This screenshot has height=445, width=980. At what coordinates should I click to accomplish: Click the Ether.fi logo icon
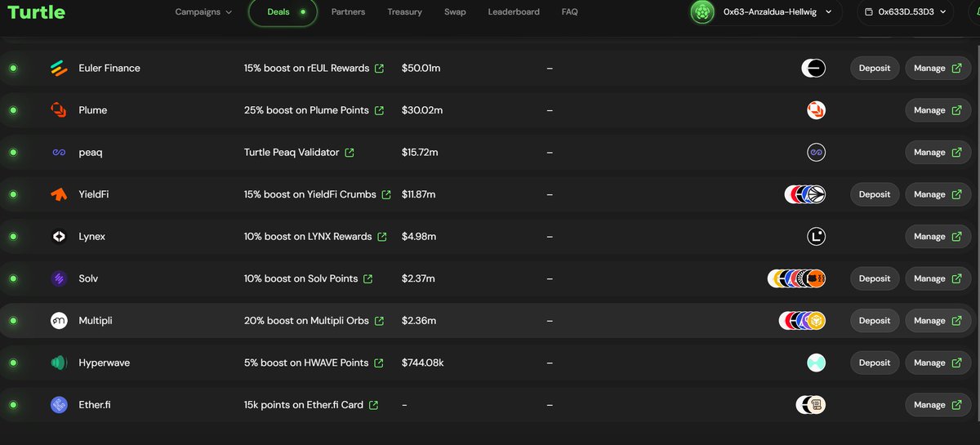click(x=59, y=405)
